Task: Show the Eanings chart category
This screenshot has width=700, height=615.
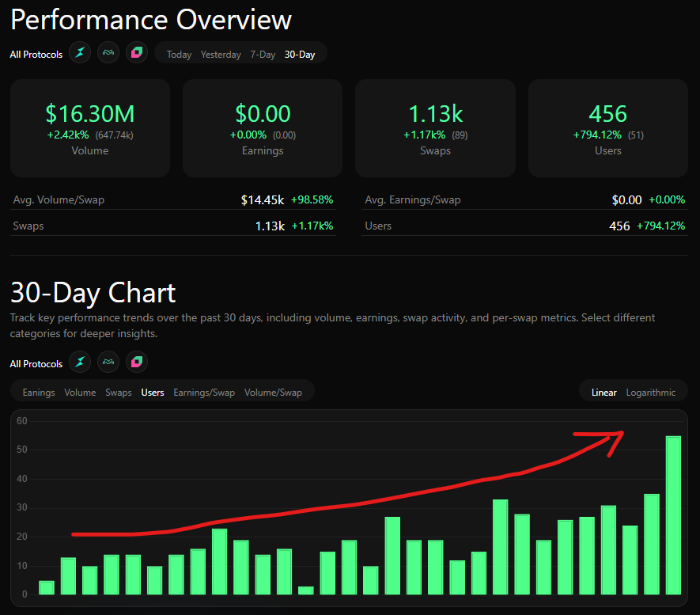Action: tap(39, 393)
